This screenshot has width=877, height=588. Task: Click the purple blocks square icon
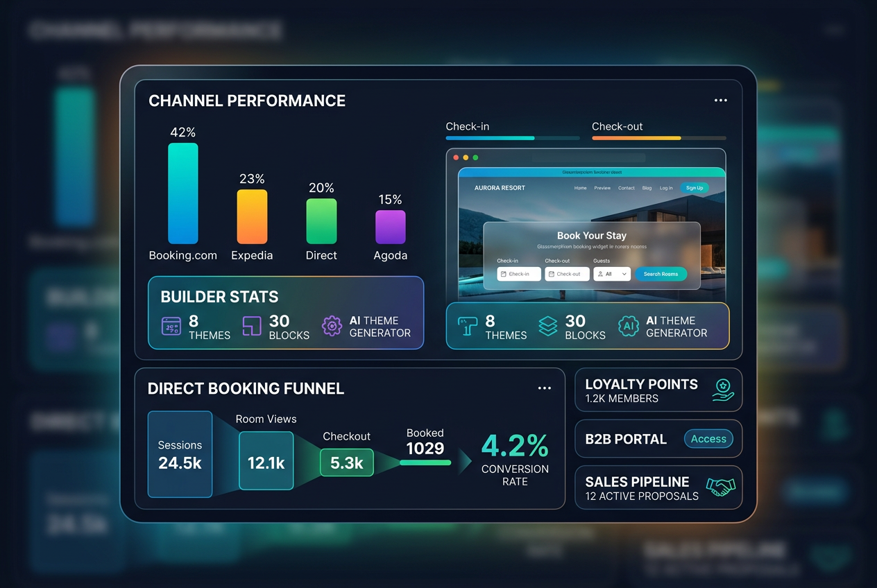pos(252,326)
